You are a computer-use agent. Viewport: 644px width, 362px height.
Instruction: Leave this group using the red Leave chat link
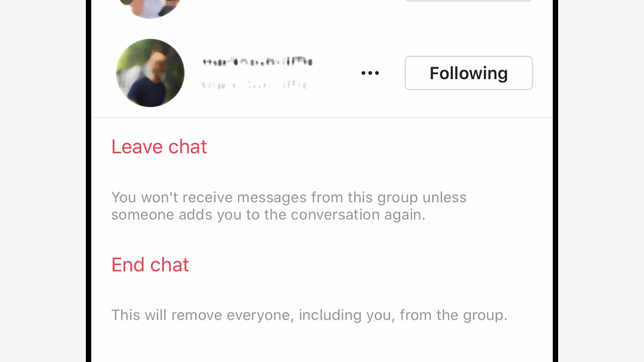(x=159, y=147)
